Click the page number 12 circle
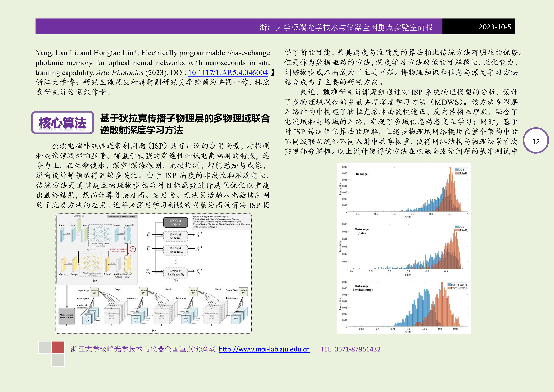The height and width of the screenshot is (392, 554). coord(536,141)
